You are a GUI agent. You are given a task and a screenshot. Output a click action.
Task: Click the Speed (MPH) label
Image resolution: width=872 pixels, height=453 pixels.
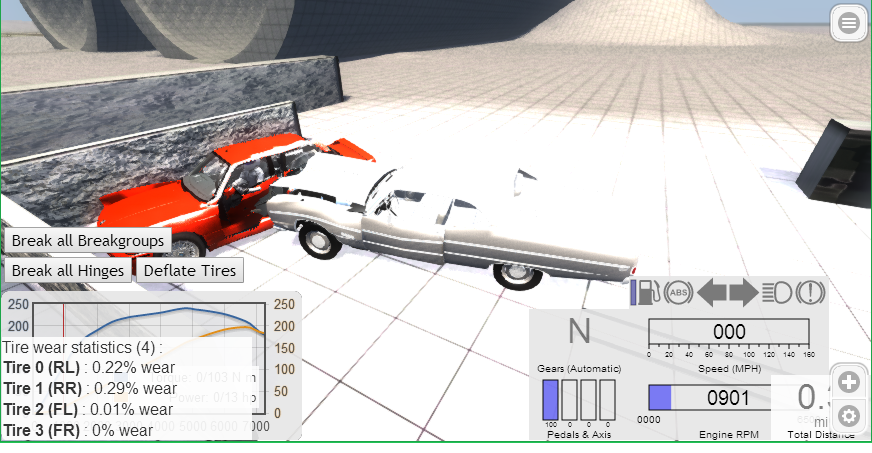click(x=729, y=369)
